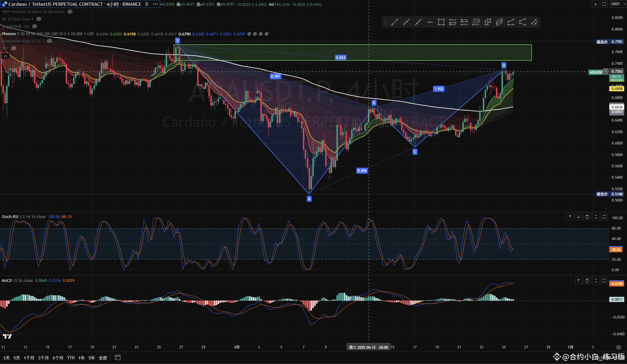Select the extended line drawing tool
The height and width of the screenshot is (364, 627).
[x=418, y=22]
